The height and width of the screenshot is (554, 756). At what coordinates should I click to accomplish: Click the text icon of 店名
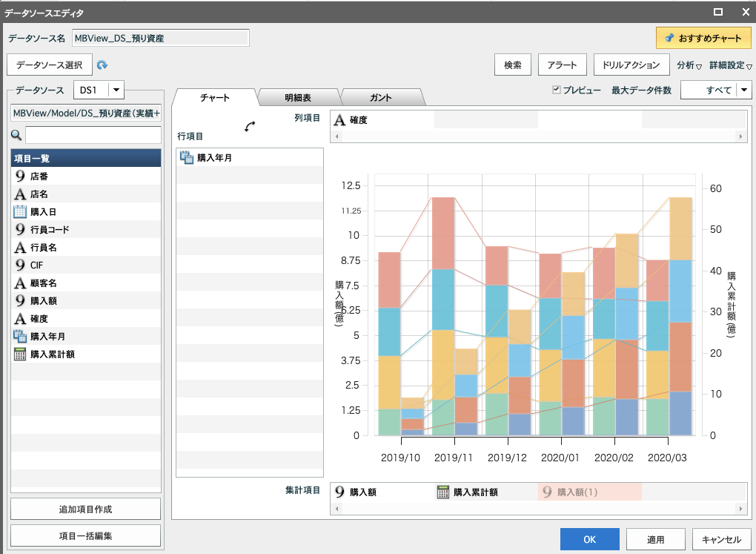(x=20, y=194)
